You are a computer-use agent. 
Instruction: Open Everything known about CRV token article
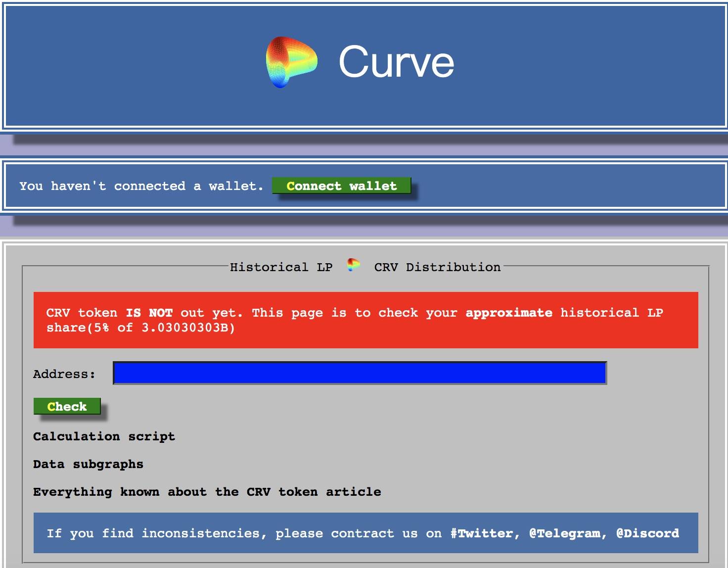click(207, 492)
